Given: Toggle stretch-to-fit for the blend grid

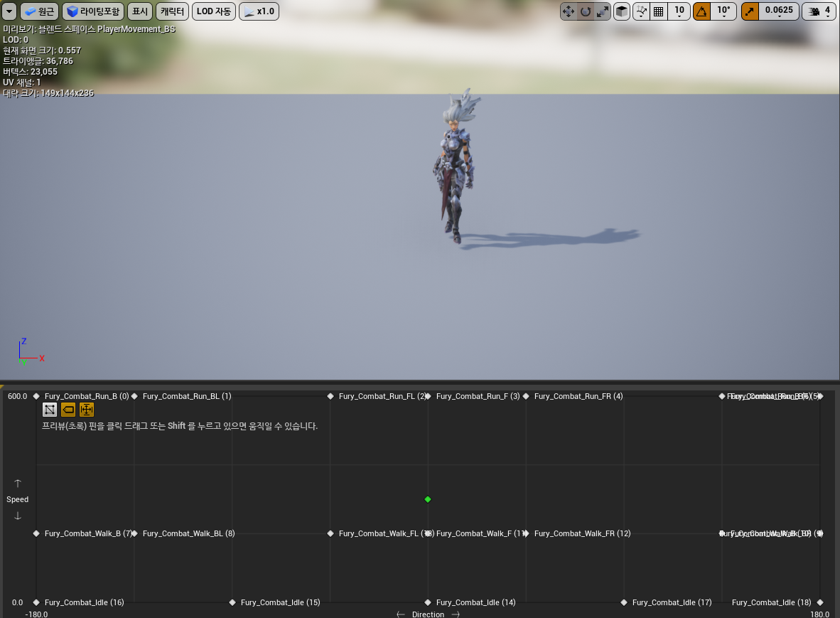Looking at the screenshot, I should pos(86,410).
